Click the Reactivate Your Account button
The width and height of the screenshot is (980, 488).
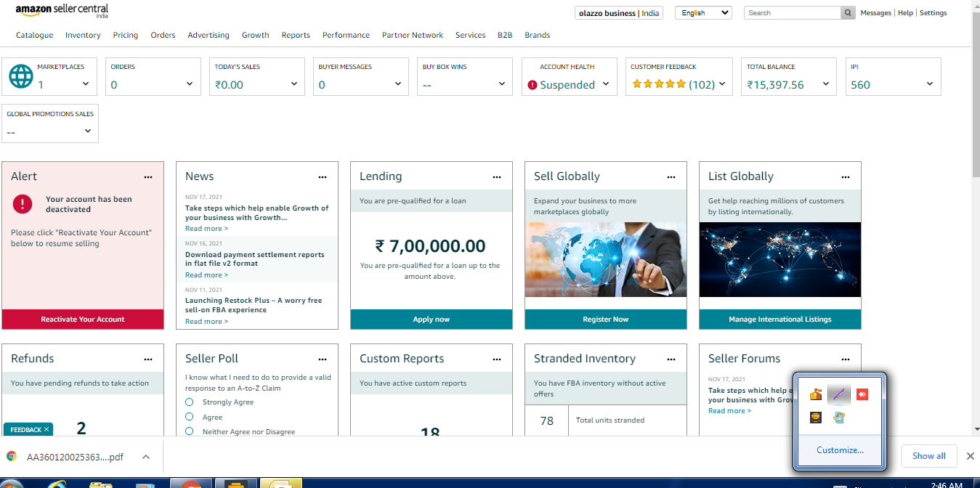tap(83, 320)
